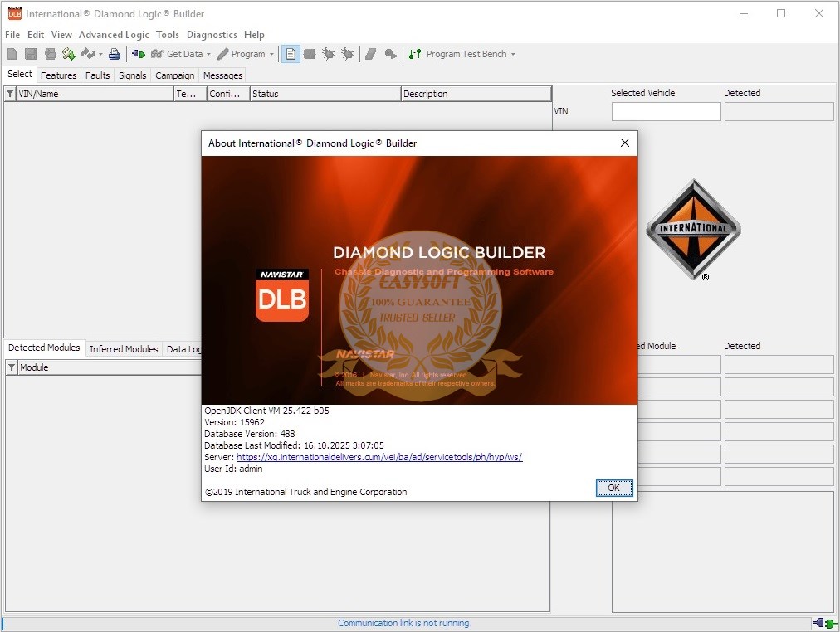Select the Inferred Modules tab

[x=124, y=349]
